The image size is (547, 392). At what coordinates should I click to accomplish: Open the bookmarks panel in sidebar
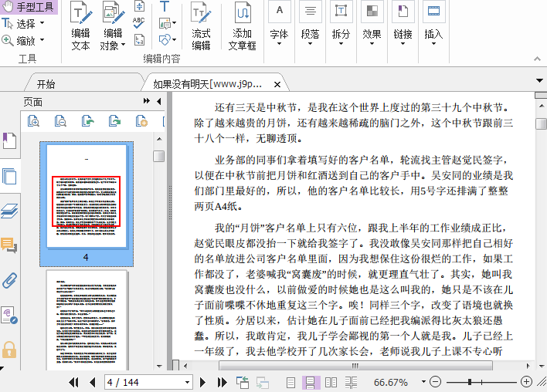click(x=9, y=141)
